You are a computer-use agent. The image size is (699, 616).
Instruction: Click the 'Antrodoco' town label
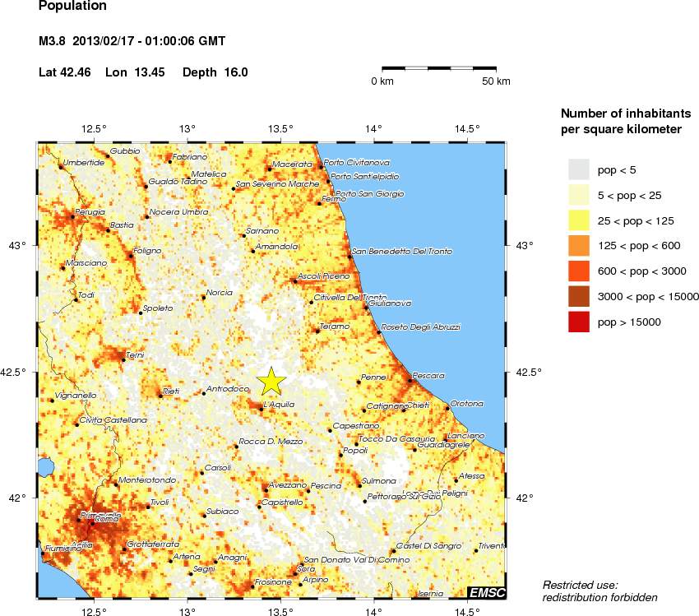pyautogui.click(x=228, y=389)
